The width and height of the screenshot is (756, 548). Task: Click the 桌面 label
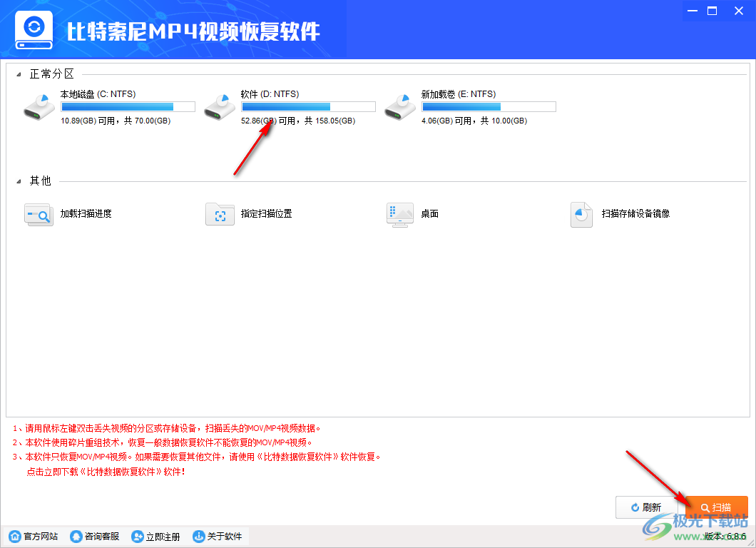(x=429, y=213)
